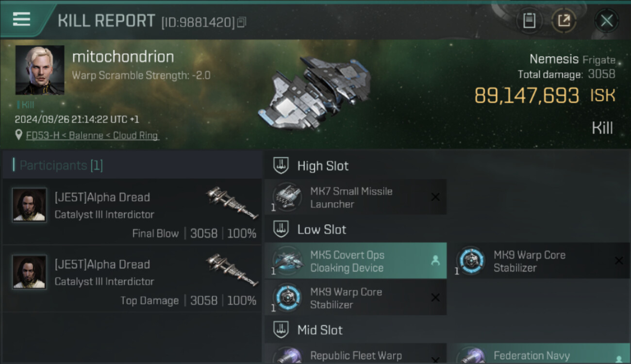Share the kill report externally

tap(564, 20)
